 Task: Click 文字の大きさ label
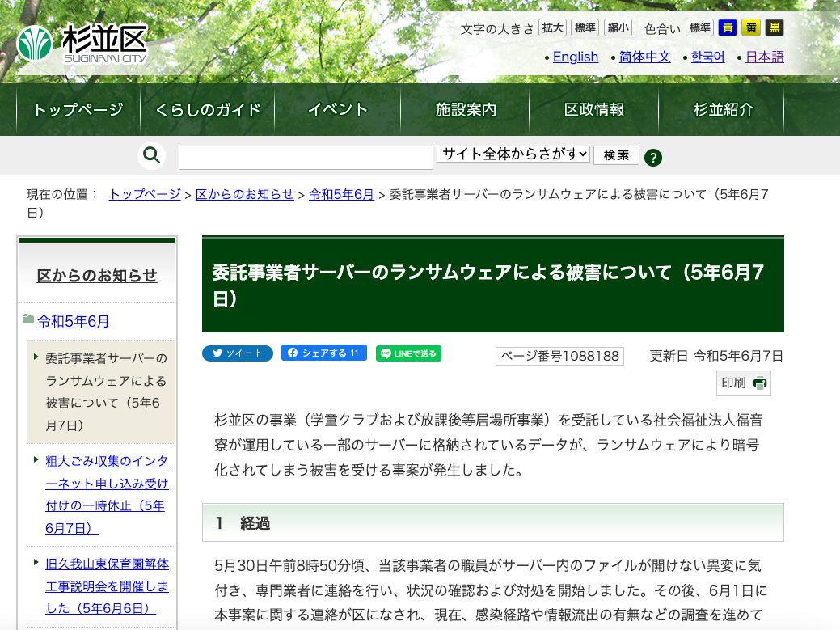pyautogui.click(x=496, y=29)
